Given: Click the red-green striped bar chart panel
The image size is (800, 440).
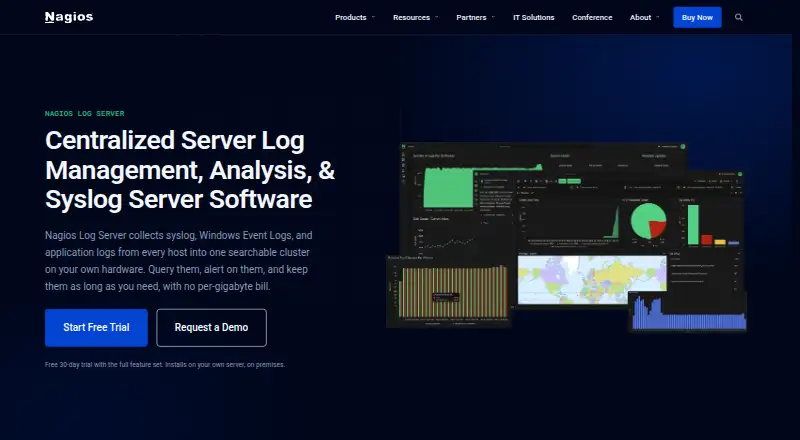Looking at the screenshot, I should pos(449,291).
